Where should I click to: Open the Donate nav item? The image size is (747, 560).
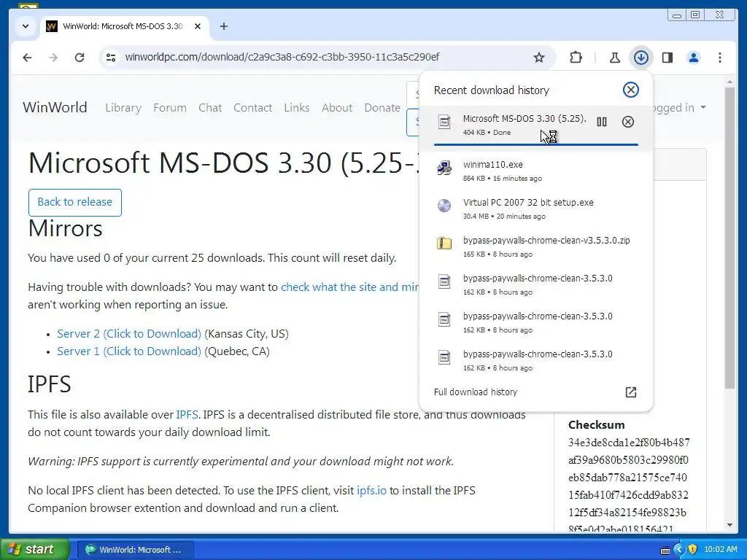pos(382,108)
